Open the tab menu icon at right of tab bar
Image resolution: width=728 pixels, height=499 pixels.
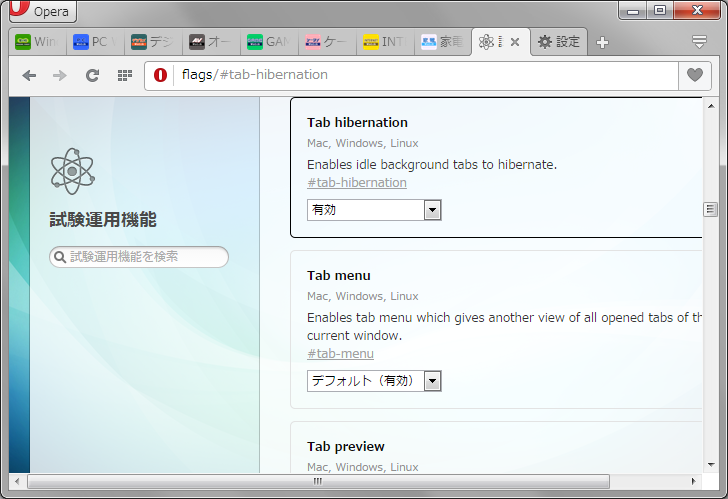pyautogui.click(x=699, y=42)
